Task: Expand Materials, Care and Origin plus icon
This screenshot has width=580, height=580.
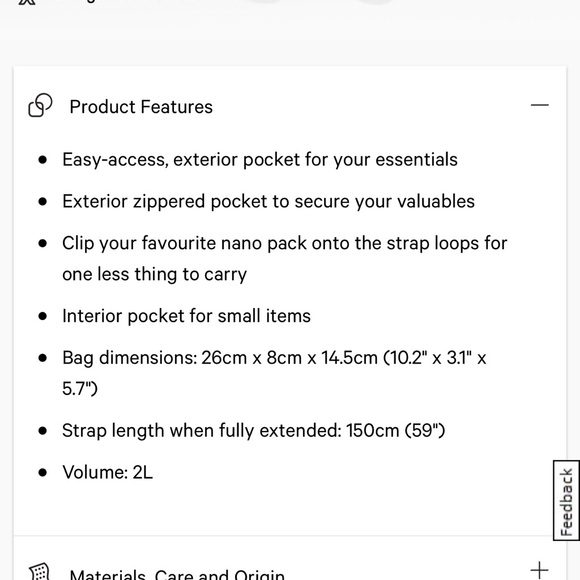Action: click(539, 570)
